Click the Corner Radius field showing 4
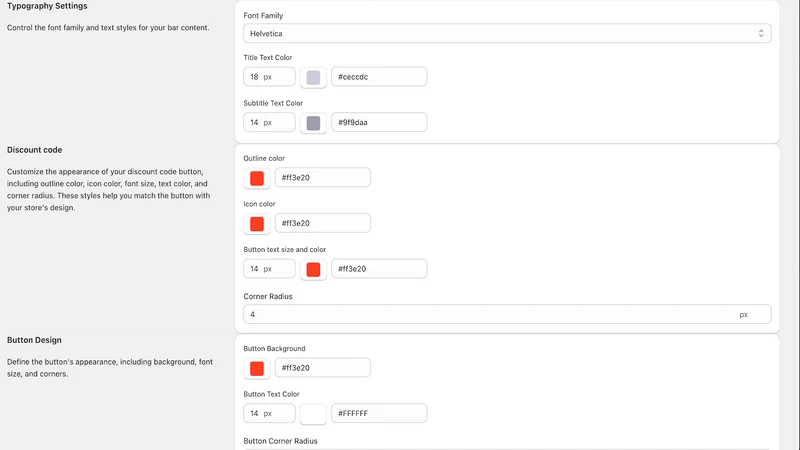 [x=507, y=314]
